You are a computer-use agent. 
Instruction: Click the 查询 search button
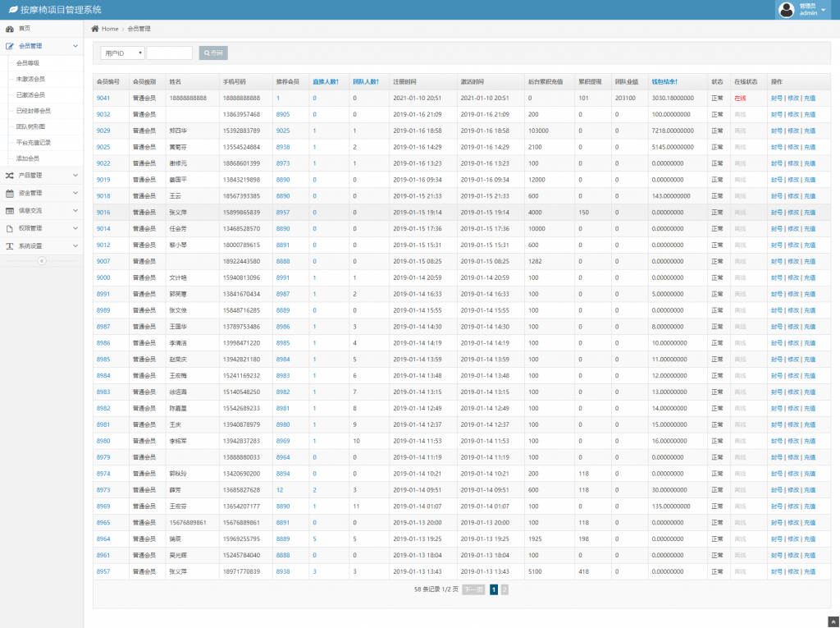213,53
